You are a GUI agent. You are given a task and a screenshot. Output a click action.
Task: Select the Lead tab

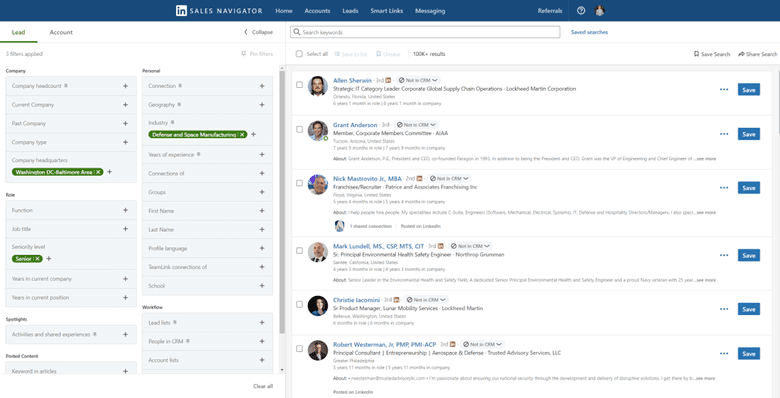coord(18,32)
